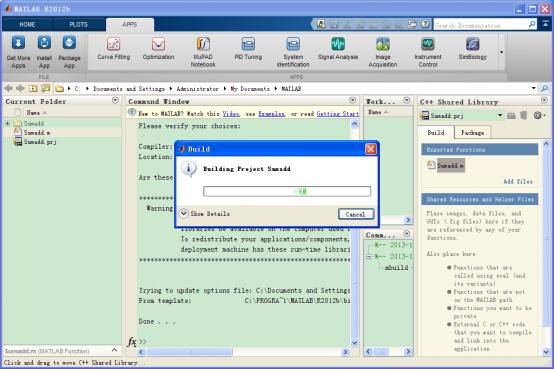Open Get More Apps

click(x=18, y=52)
